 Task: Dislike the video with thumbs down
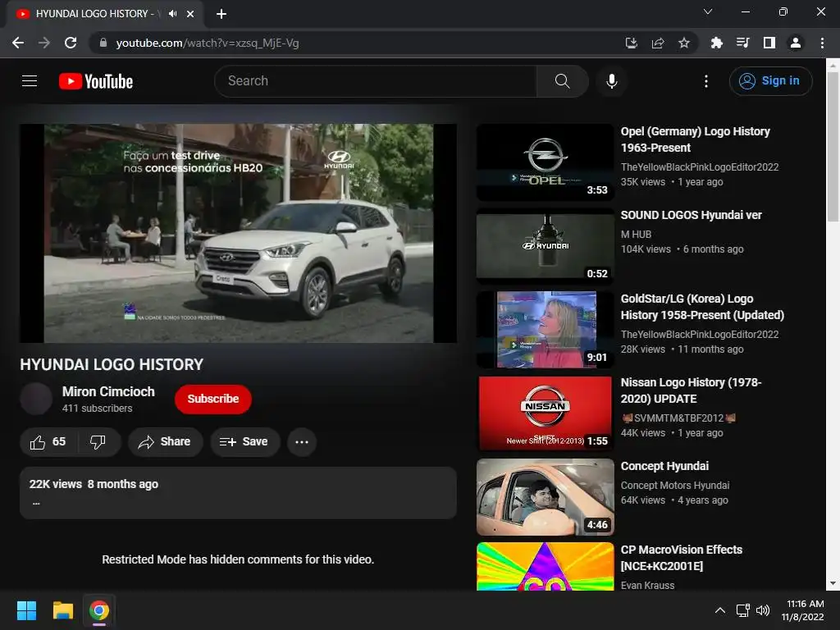tap(98, 442)
